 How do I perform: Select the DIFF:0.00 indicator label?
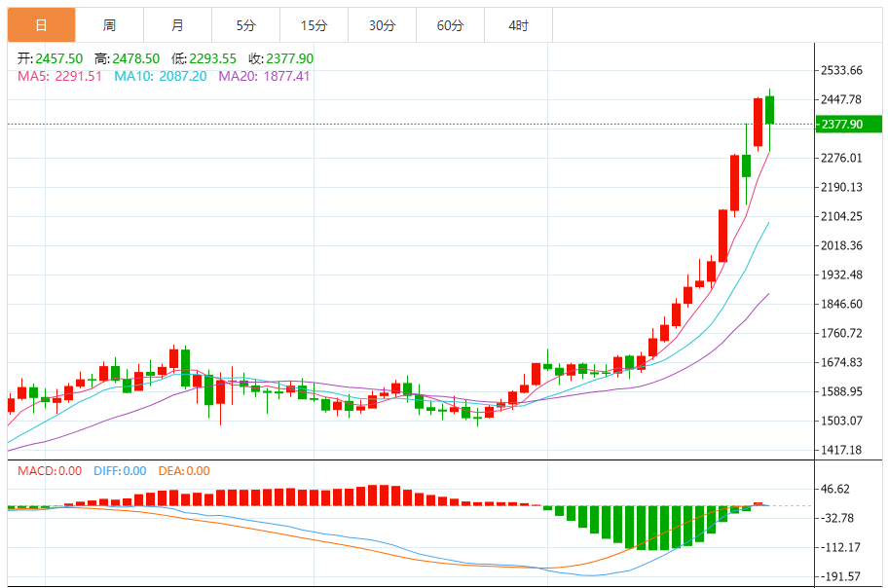click(x=120, y=471)
